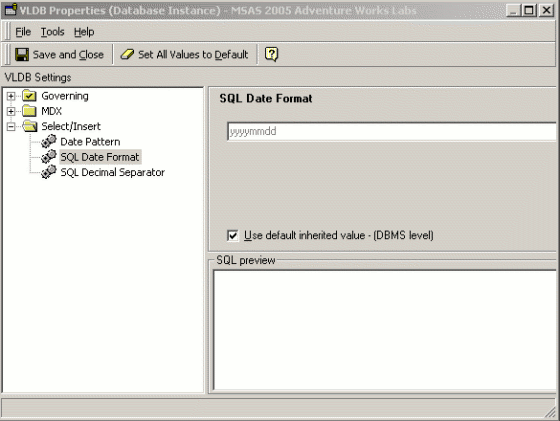Collapse the Select/Insert tree node

pos(11,126)
